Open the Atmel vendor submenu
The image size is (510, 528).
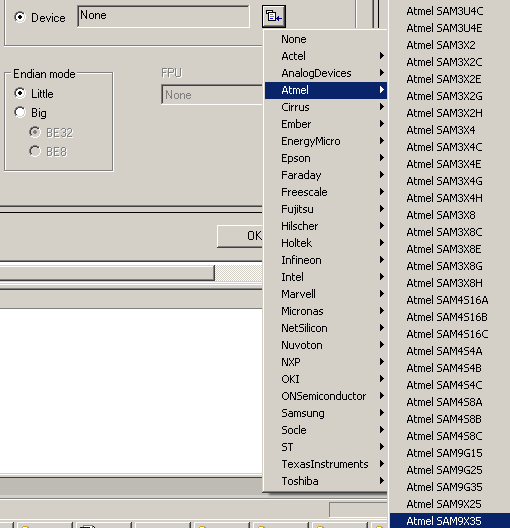(x=326, y=90)
